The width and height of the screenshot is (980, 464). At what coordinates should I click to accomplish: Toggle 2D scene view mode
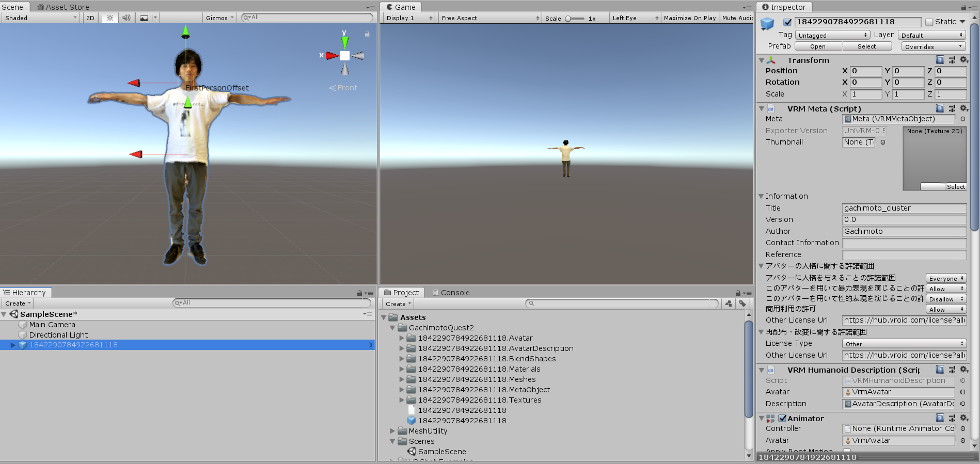coord(90,18)
